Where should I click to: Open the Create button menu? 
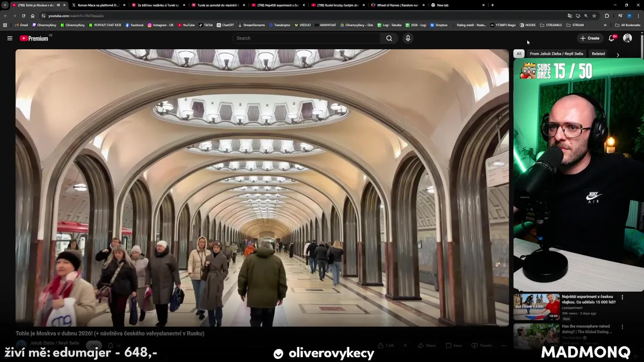point(590,38)
